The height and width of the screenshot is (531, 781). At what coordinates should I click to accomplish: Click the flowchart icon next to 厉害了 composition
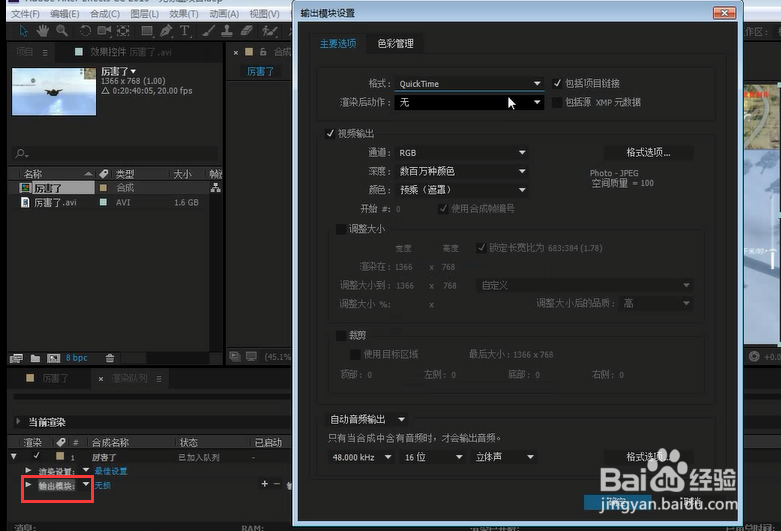tap(216, 188)
